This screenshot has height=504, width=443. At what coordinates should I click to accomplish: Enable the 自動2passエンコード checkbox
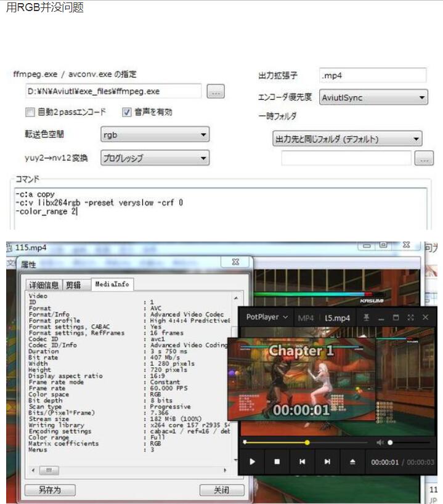click(x=30, y=112)
